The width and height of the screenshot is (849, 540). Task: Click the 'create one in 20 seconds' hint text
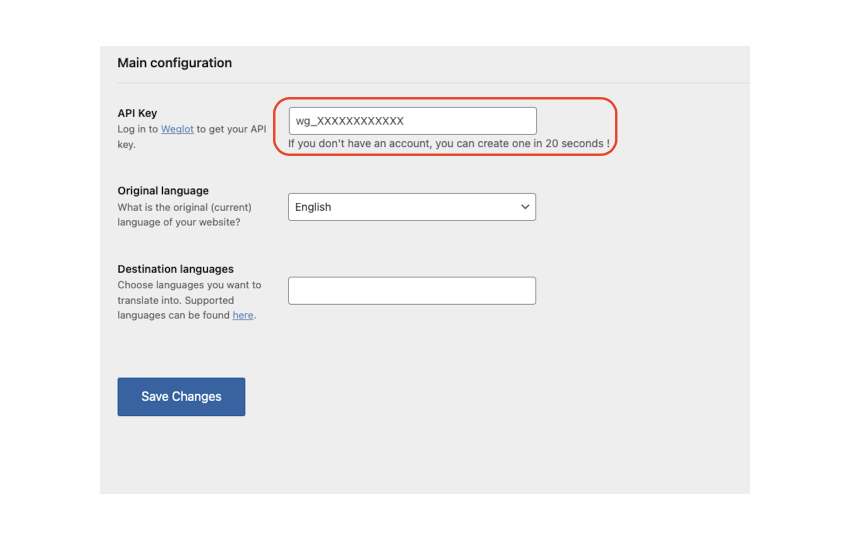449,144
